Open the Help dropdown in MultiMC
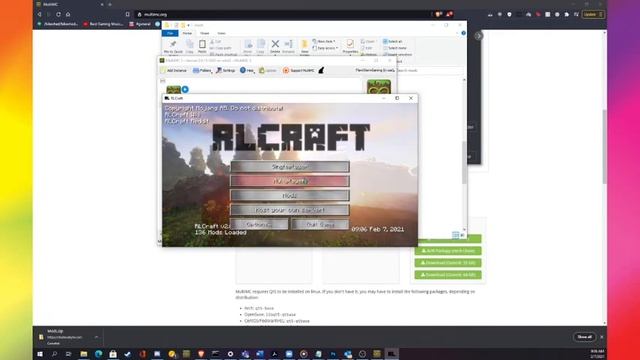Viewport: 640px width, 360px height. (x=247, y=70)
